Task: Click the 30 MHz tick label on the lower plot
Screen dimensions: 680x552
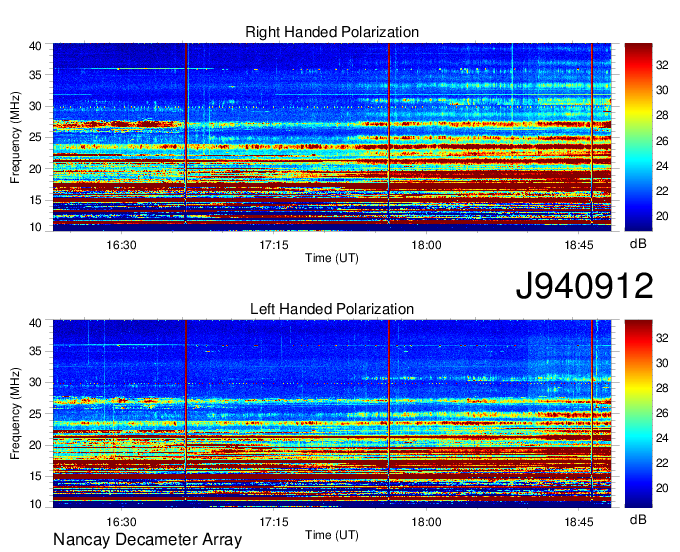Action: click(x=36, y=382)
